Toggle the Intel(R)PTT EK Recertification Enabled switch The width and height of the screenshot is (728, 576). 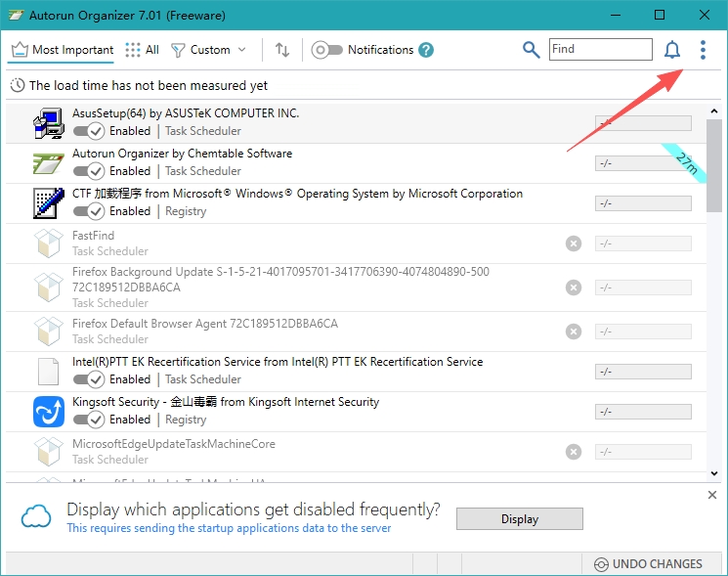[x=89, y=379]
